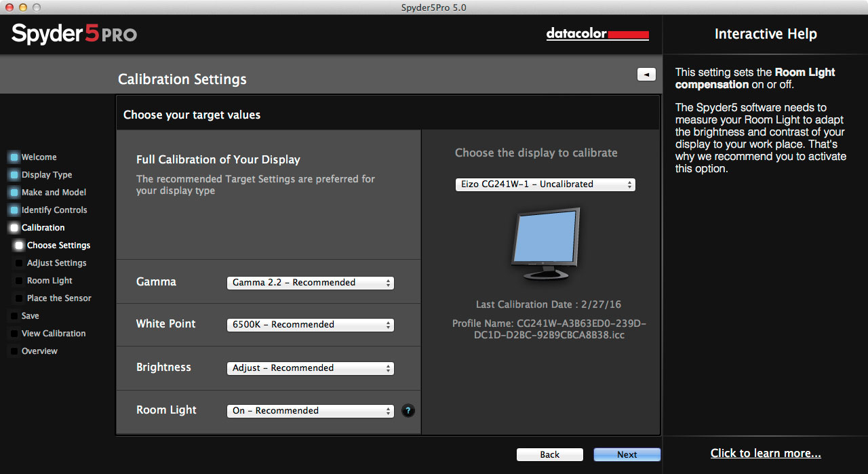Click the Choose Settings indicator square

20,245
